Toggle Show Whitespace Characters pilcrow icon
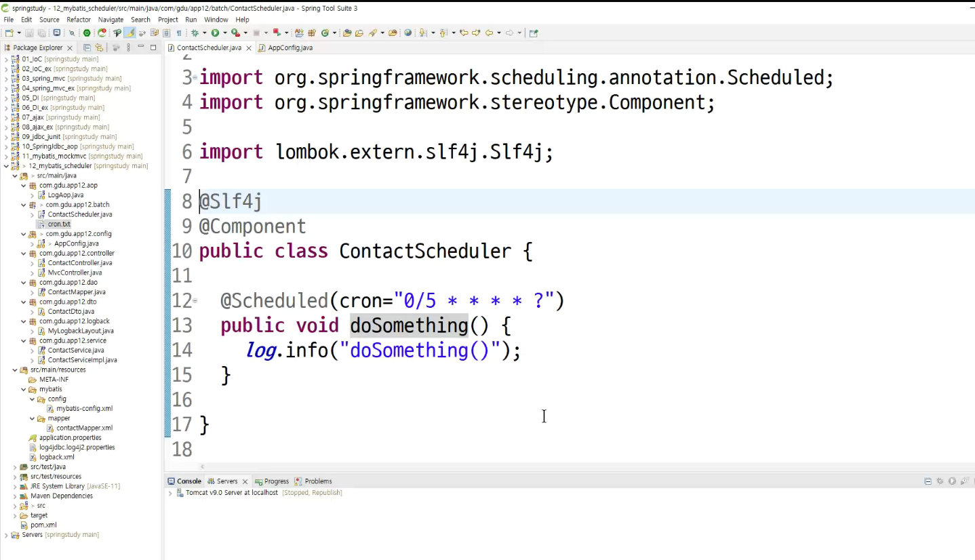Screen dimensions: 975x560 (179, 33)
